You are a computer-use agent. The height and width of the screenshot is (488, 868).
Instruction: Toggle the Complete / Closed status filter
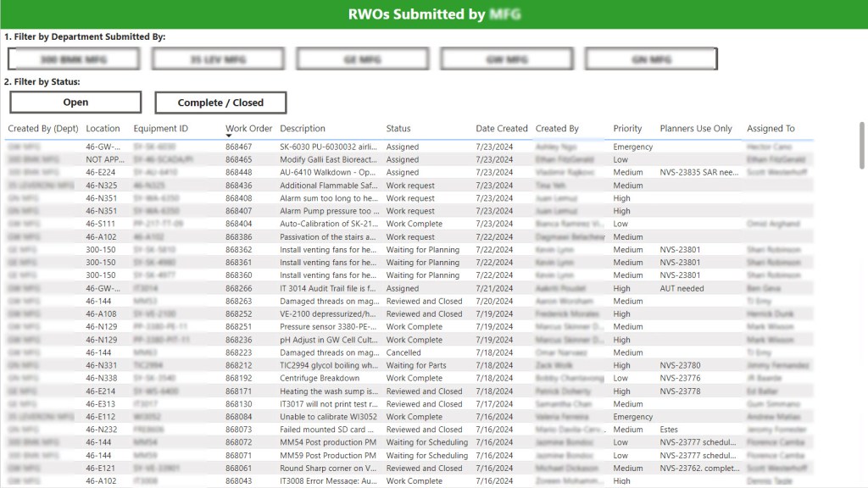point(220,103)
